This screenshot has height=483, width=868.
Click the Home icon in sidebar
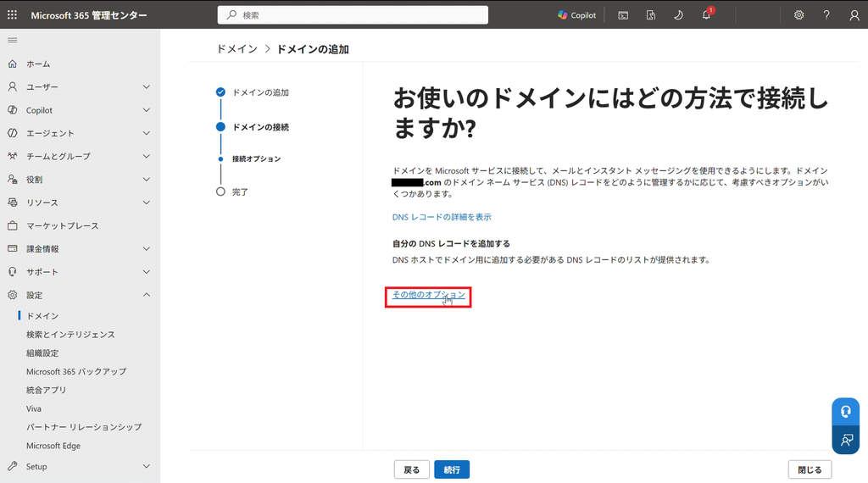click(12, 64)
